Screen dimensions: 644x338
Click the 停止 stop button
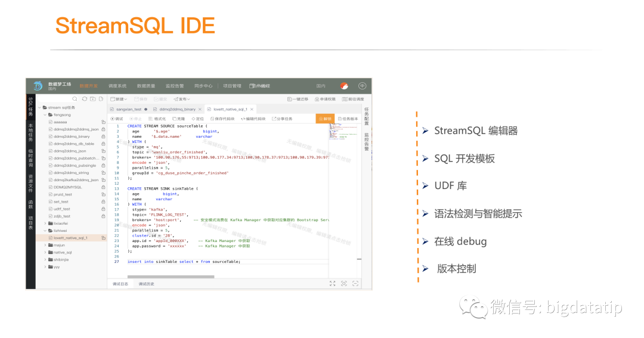point(136,119)
